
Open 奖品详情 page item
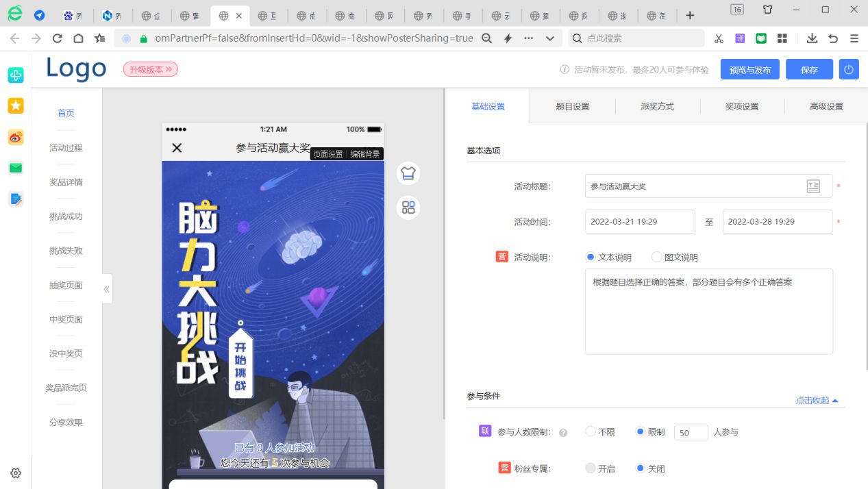click(66, 182)
